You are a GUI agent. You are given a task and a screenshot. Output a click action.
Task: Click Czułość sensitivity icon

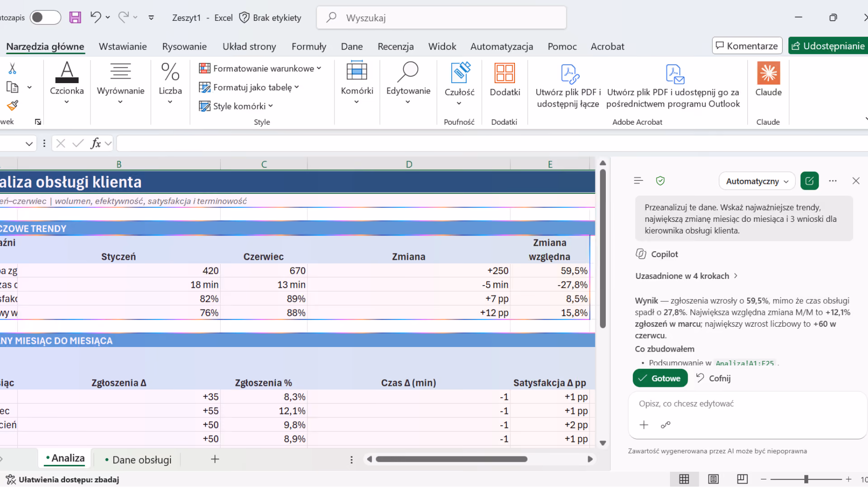click(459, 84)
